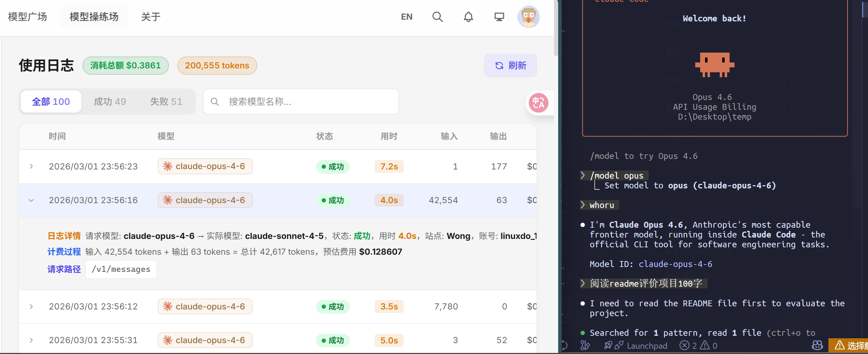Click the orange 选择 warning status item
The height and width of the screenshot is (354, 868).
(848, 346)
